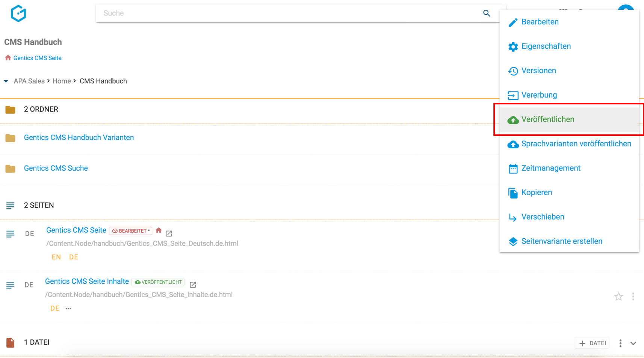The image size is (644, 358).
Task: Click the 2 SEITEN section pages icon
Action: pos(10,206)
